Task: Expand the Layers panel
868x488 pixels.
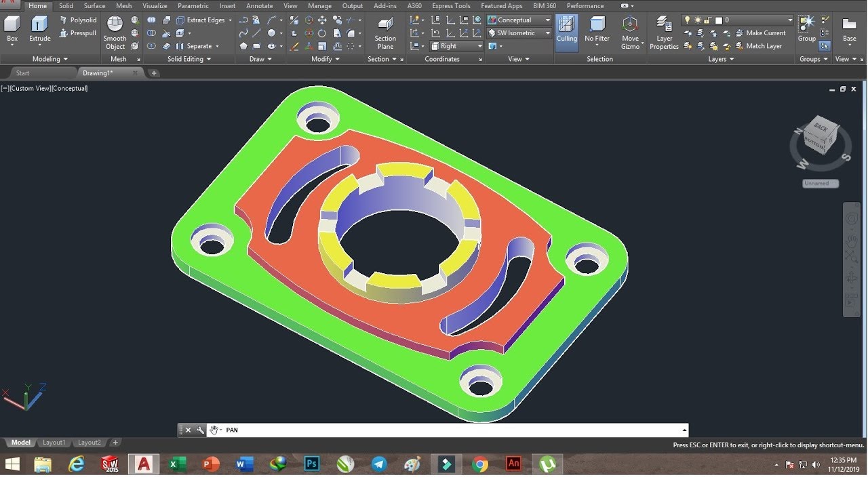Action: click(722, 59)
